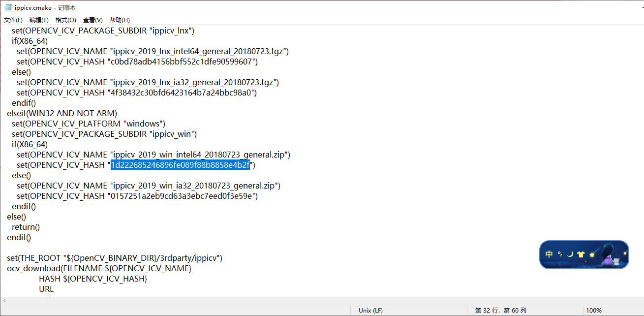Open the IME shirt skin icon

(x=581, y=254)
